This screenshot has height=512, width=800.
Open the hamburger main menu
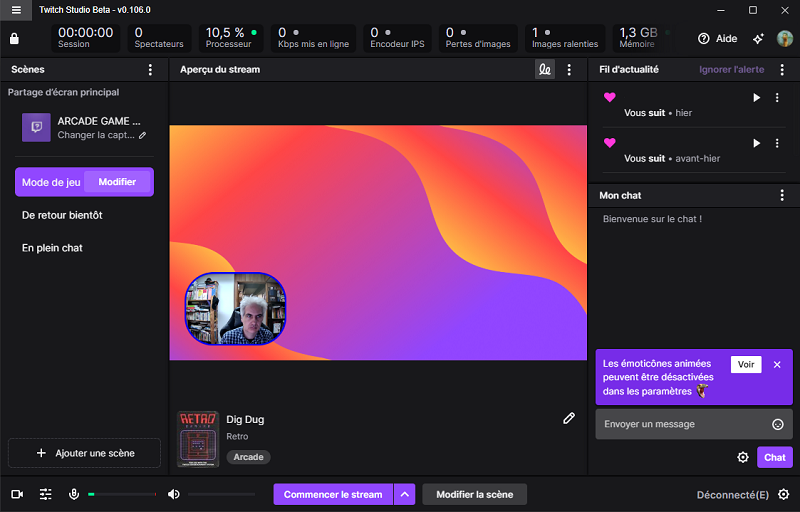pos(16,10)
